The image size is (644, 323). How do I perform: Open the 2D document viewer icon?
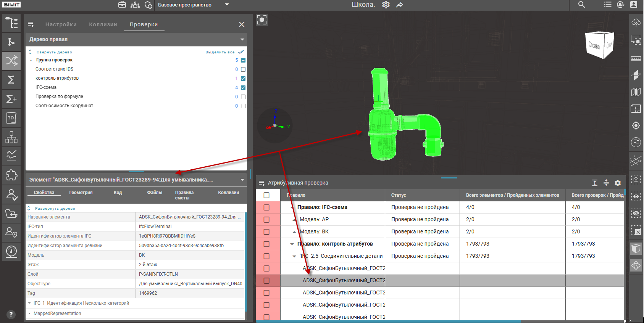(11, 118)
